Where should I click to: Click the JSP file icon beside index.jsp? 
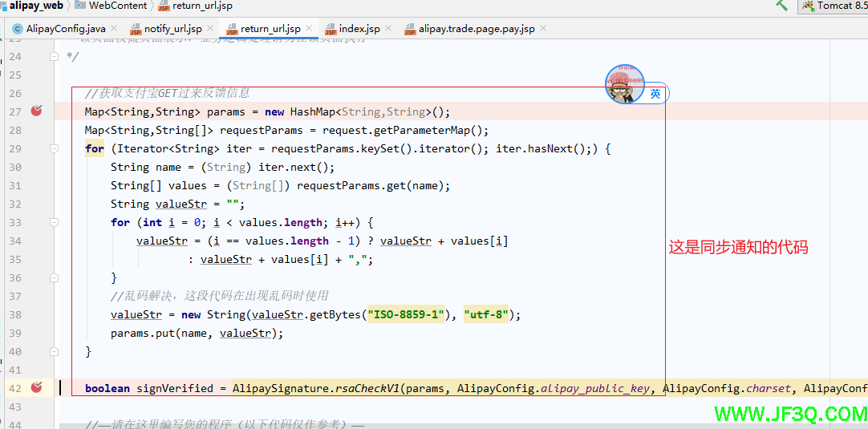330,30
